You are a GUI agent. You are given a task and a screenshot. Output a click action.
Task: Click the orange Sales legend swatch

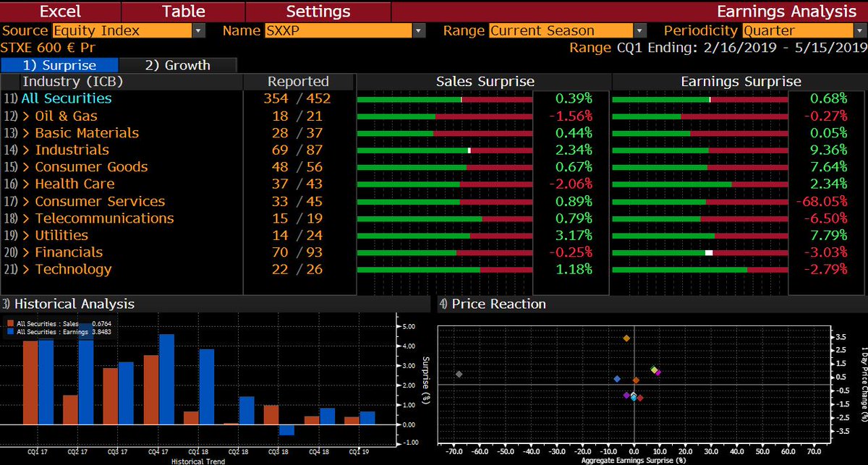pyautogui.click(x=11, y=324)
